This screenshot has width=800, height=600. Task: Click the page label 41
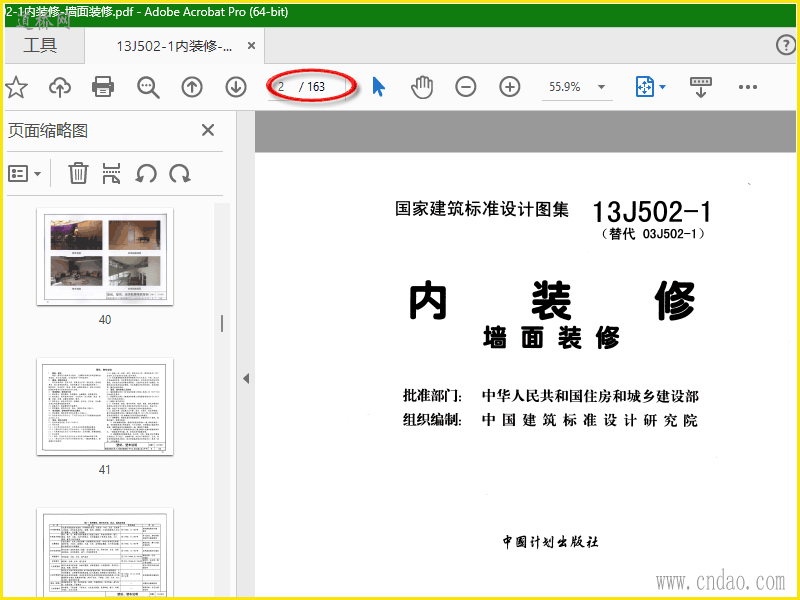point(105,470)
